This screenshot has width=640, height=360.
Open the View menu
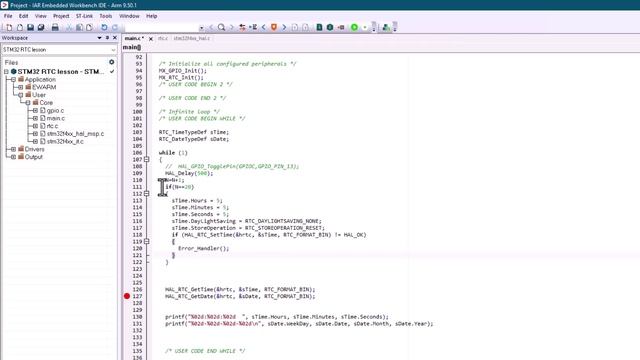(x=40, y=16)
